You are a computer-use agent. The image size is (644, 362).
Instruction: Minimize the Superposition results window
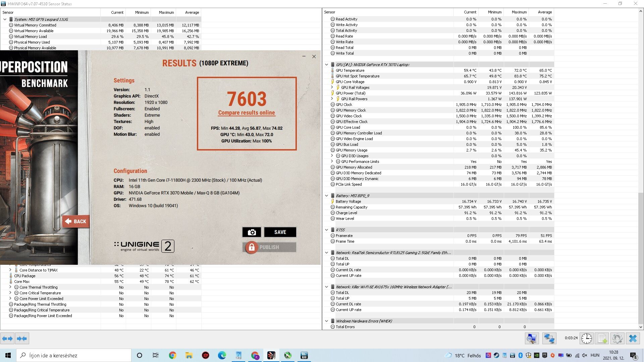point(304,57)
